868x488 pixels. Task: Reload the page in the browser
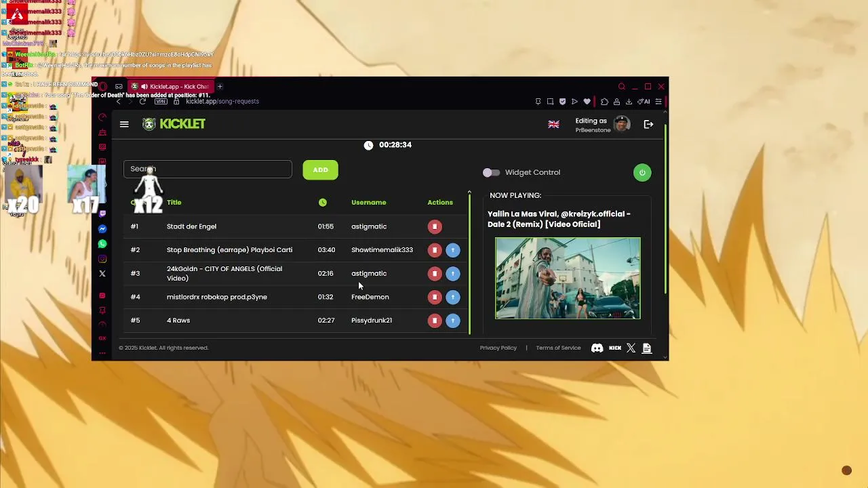point(142,101)
